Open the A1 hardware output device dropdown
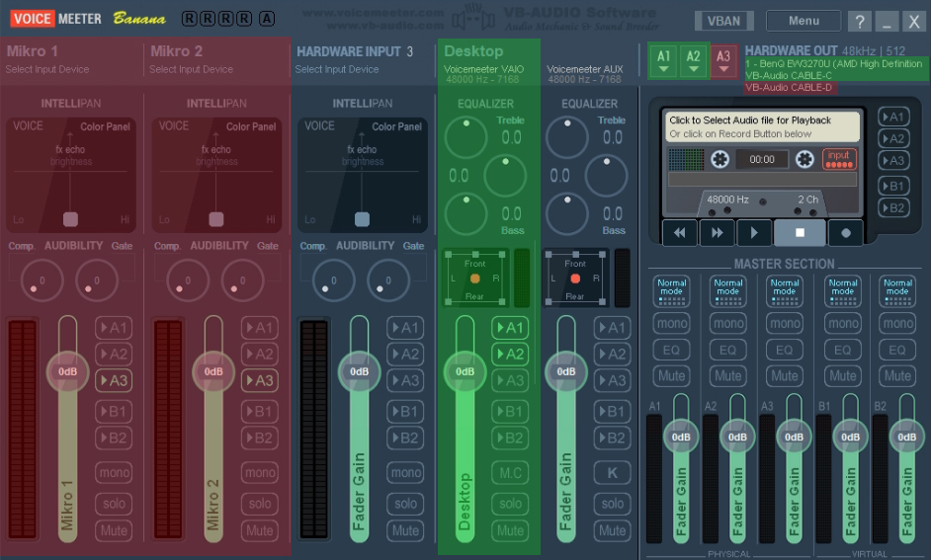The width and height of the screenshot is (931, 560). pyautogui.click(x=664, y=60)
